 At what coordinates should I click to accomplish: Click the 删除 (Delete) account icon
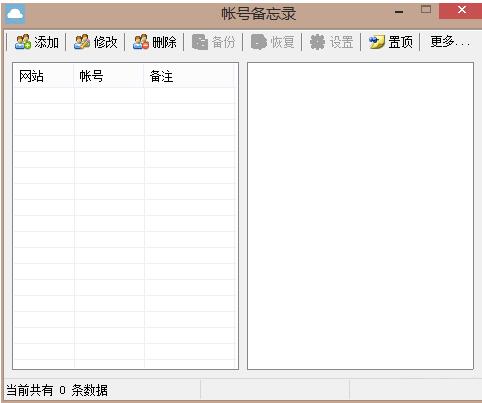tap(141, 42)
